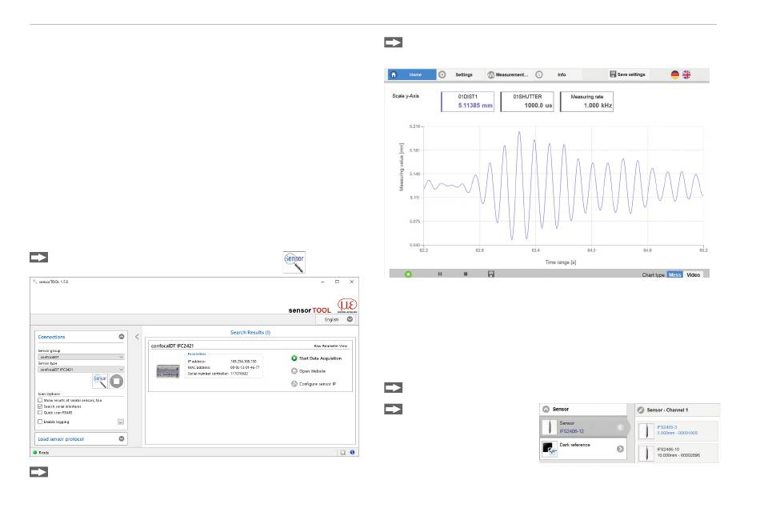Open the Sensor type dropdown
This screenshot has width=760, height=532.
(x=81, y=370)
